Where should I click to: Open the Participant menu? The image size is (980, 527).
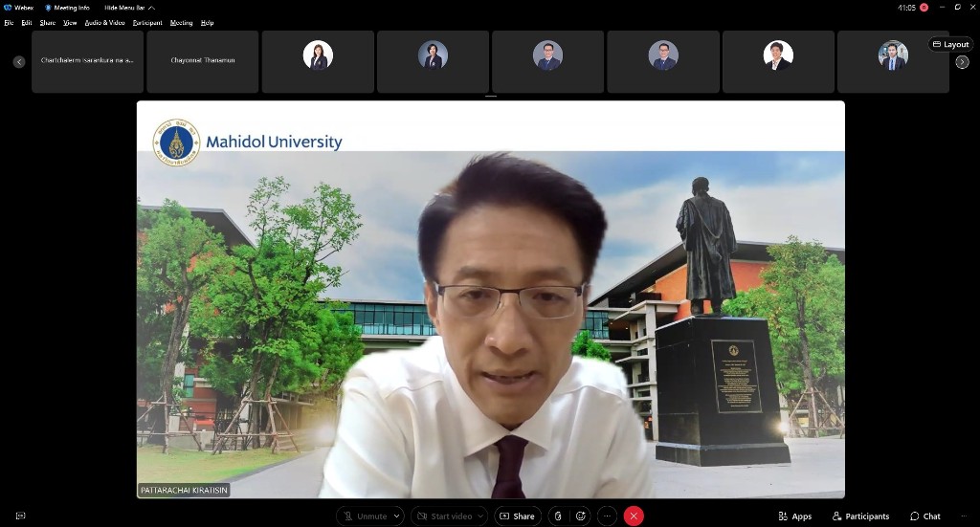pos(147,23)
